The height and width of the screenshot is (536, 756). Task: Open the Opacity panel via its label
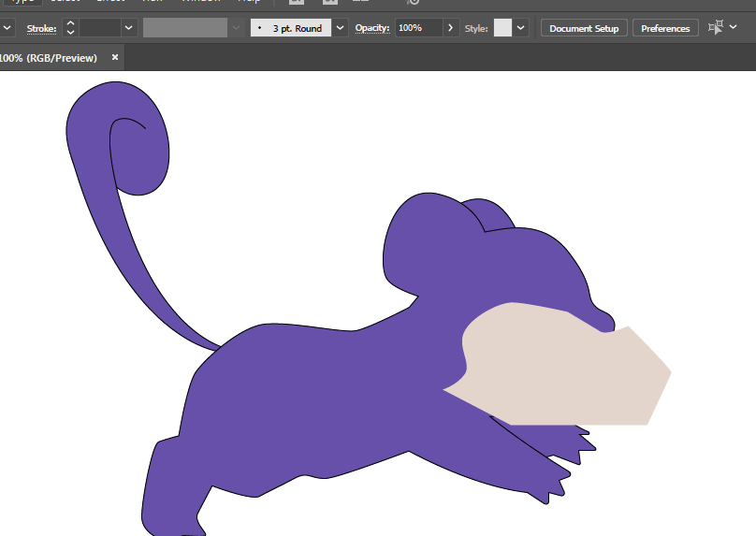coord(372,28)
